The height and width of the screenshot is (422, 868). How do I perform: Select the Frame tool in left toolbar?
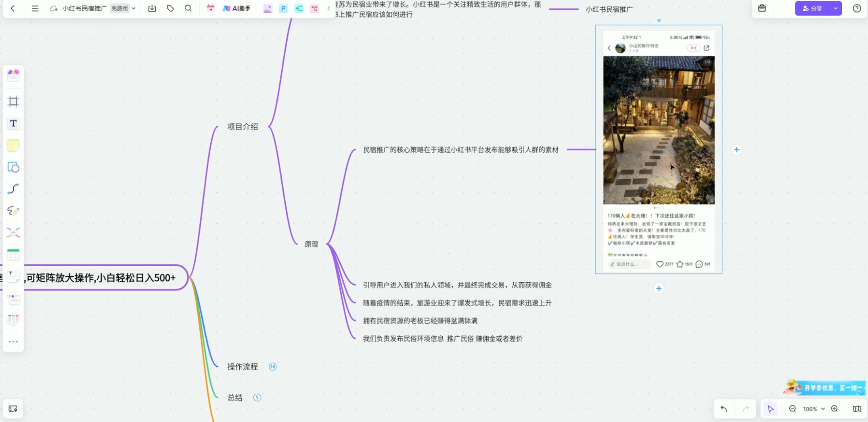pos(13,101)
